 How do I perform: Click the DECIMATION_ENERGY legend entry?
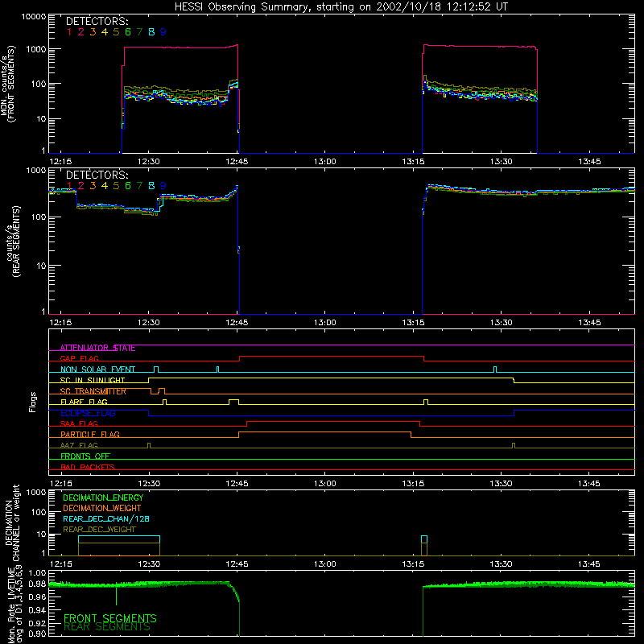point(103,497)
